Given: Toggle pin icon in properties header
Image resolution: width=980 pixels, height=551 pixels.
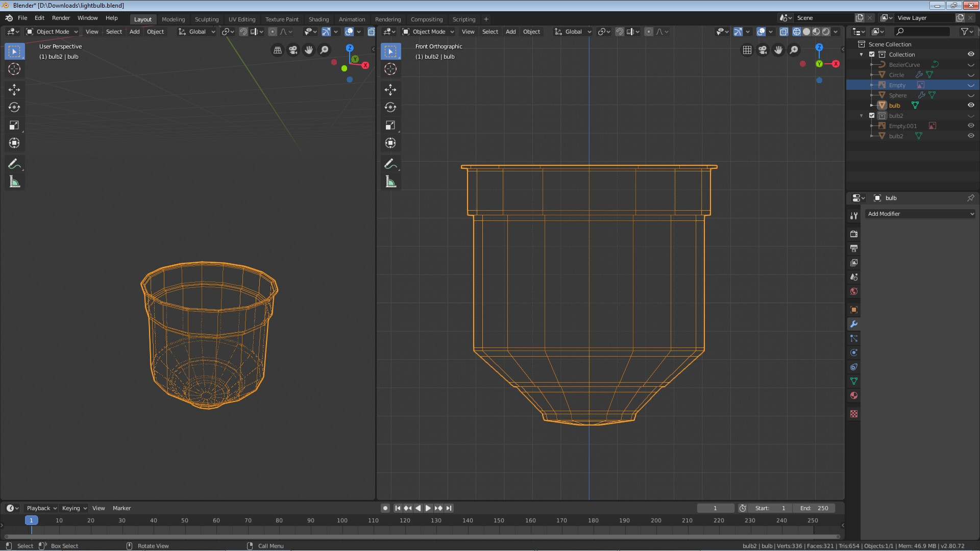Looking at the screenshot, I should coord(970,198).
